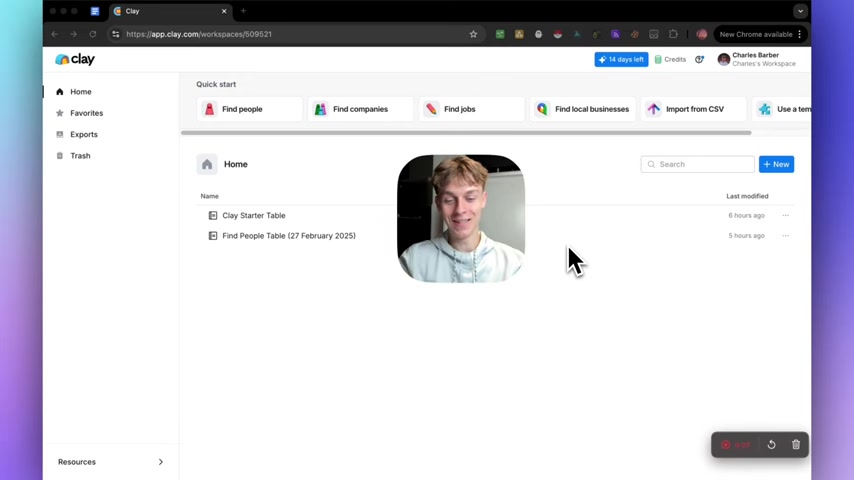Viewport: 854px width, 480px height.
Task: Click the table icon beside Clay Starter Table
Action: tap(213, 215)
